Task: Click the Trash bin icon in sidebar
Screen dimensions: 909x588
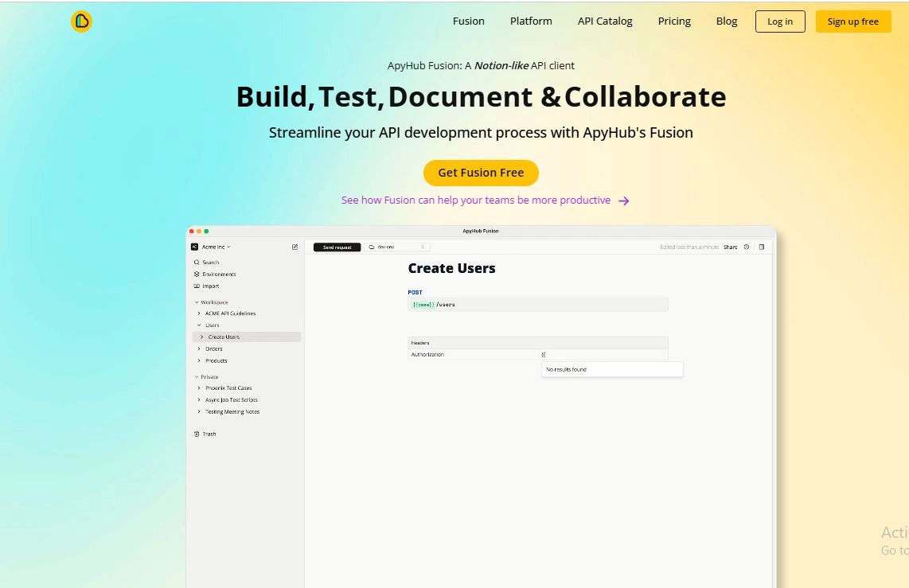Action: [x=197, y=434]
